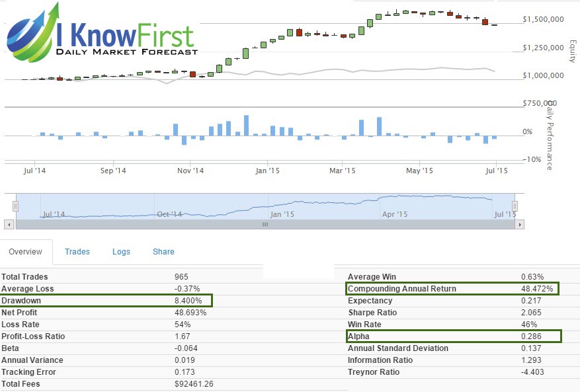Select the Share tab
580x392 pixels.
163,252
